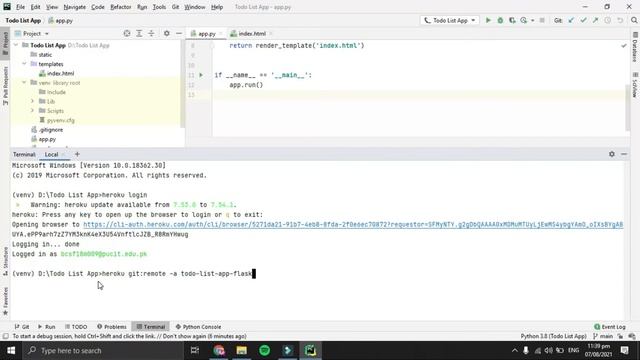Open Spotify from the taskbar
The width and height of the screenshot is (640, 360).
(264, 350)
